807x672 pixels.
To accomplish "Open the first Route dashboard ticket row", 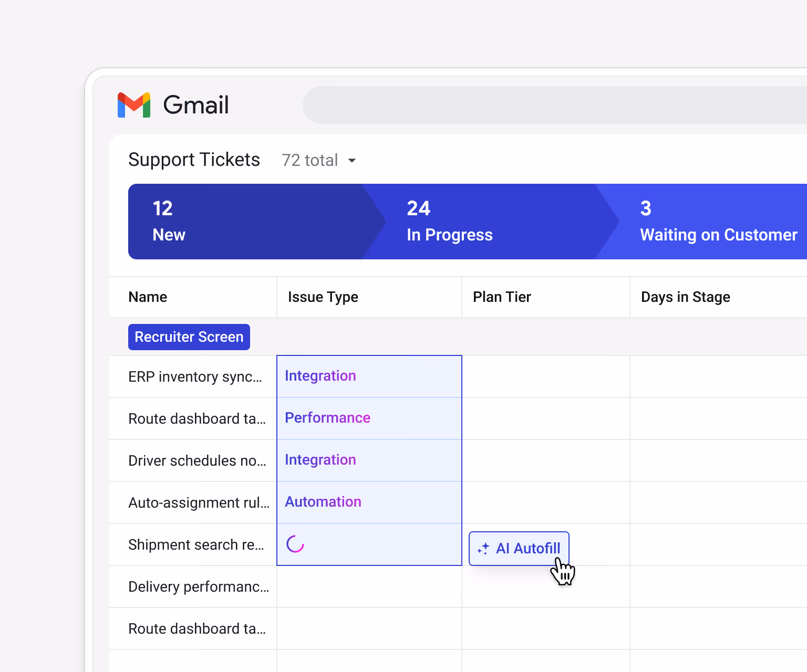I will (x=197, y=419).
